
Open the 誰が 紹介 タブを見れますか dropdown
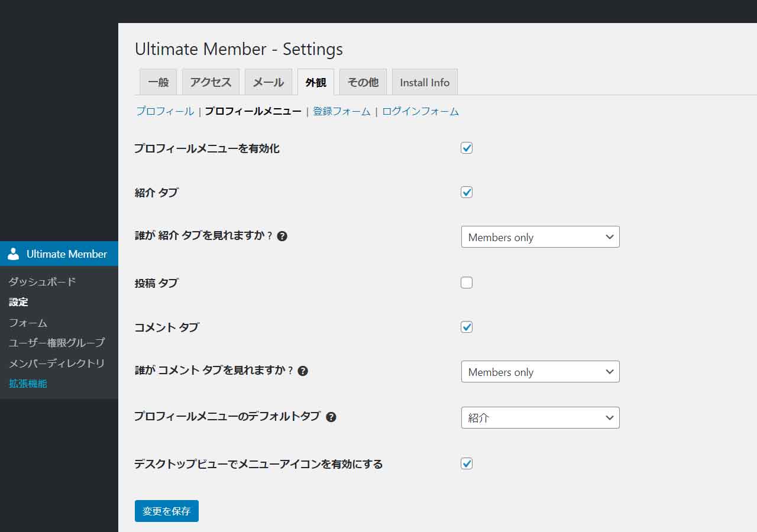click(x=541, y=237)
